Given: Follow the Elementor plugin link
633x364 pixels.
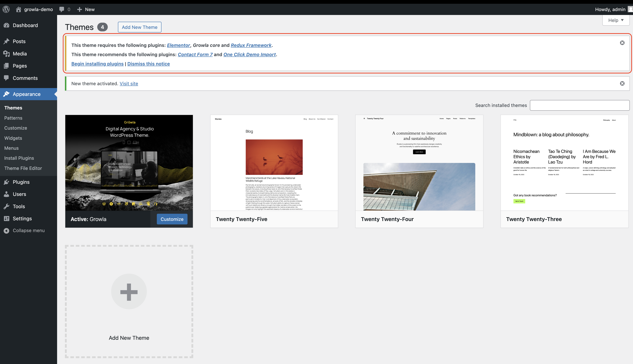Looking at the screenshot, I should [178, 45].
